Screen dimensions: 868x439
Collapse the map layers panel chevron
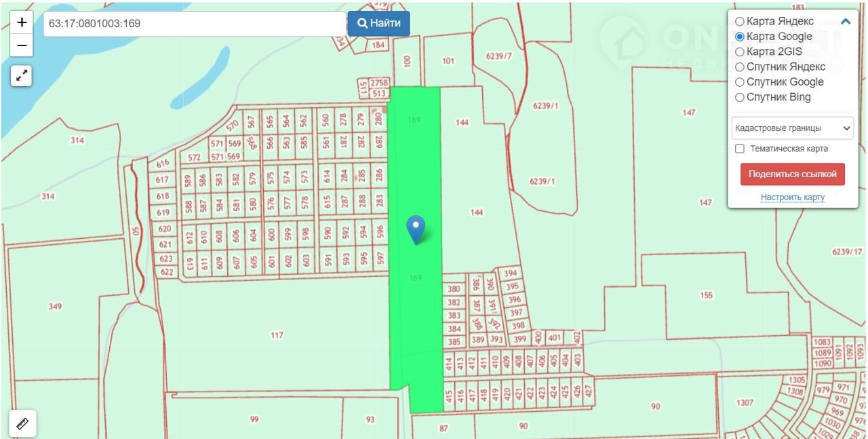click(x=845, y=22)
